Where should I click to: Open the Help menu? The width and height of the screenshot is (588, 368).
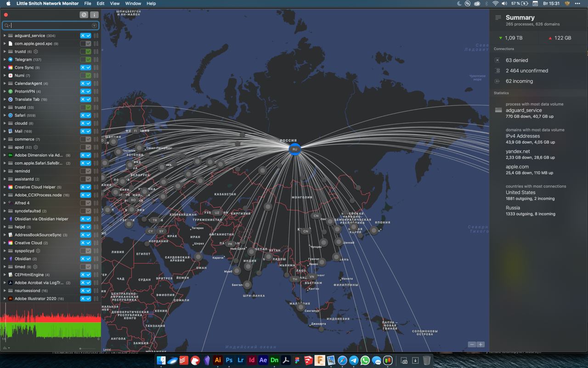tap(151, 3)
